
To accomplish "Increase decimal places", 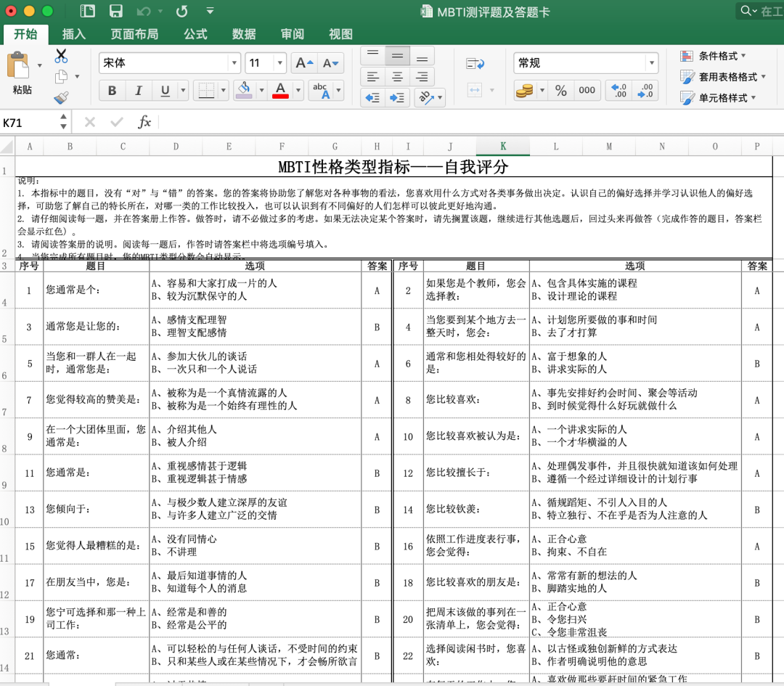I will (x=619, y=91).
